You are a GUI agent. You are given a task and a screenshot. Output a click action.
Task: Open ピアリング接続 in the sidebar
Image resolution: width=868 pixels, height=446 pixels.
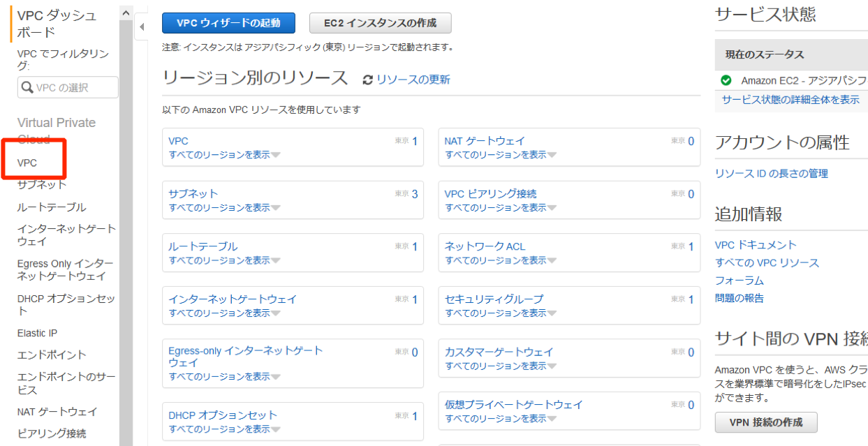click(x=52, y=433)
